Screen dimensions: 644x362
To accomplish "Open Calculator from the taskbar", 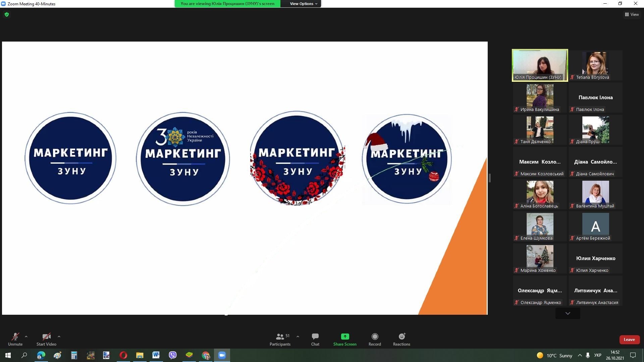I will 74,355.
